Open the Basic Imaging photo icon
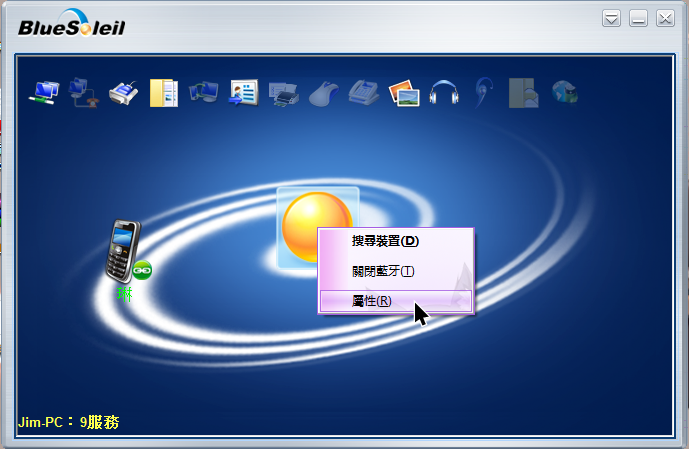This screenshot has width=689, height=449. tap(403, 94)
